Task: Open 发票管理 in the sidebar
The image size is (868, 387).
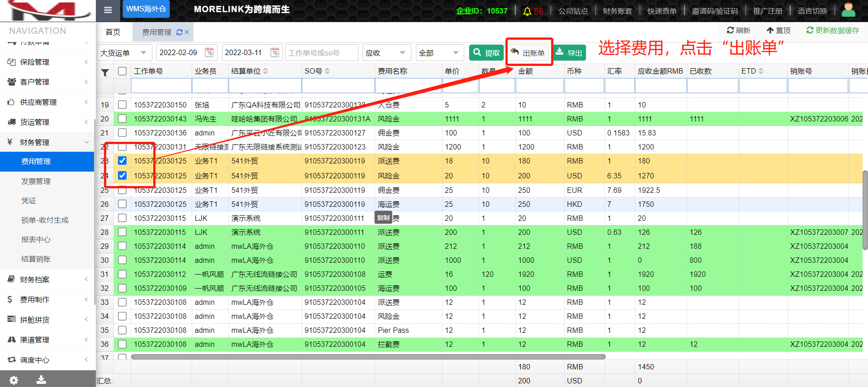Action: pos(36,181)
